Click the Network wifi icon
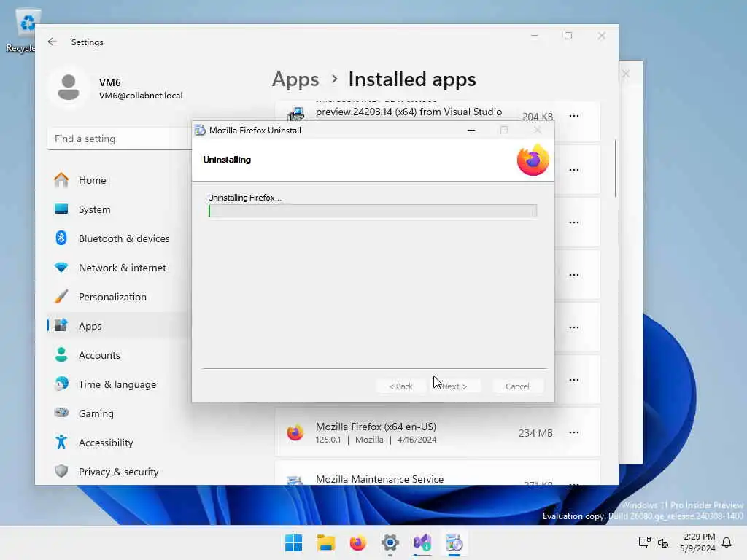 61,267
